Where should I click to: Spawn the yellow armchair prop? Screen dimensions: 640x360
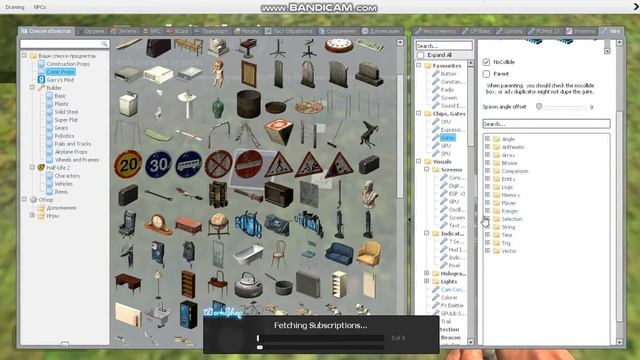[x=369, y=254]
